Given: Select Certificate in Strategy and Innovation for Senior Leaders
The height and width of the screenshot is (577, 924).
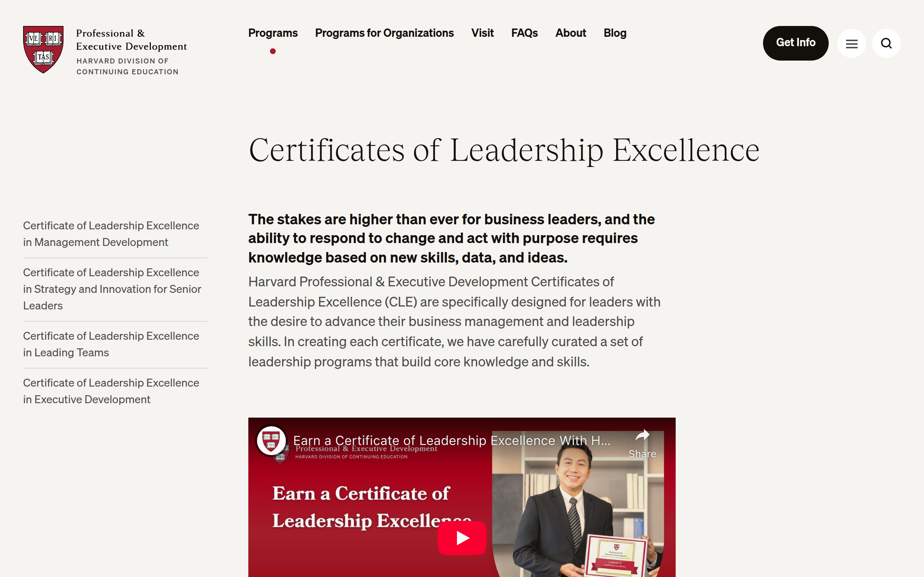Looking at the screenshot, I should coord(112,289).
